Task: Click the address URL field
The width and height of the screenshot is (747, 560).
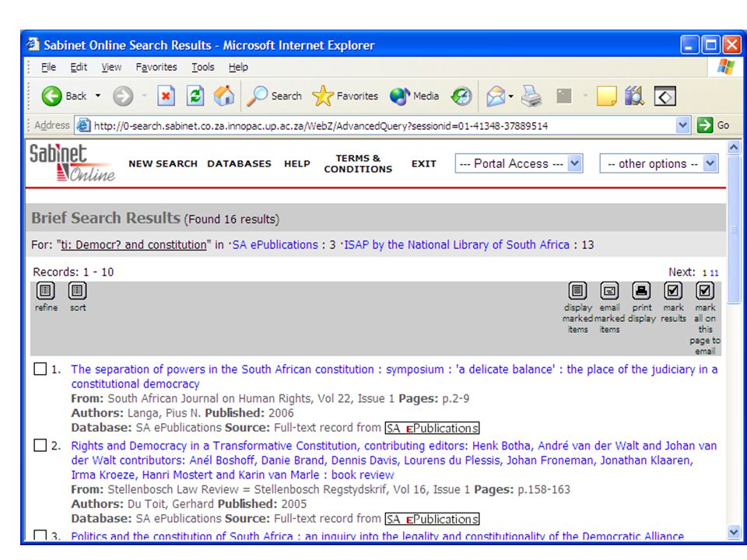Action: [x=384, y=126]
